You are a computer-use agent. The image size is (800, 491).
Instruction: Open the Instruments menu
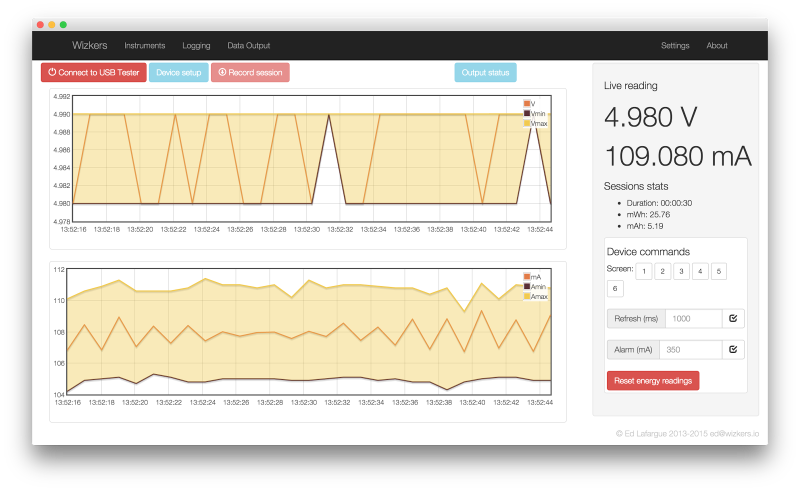(x=145, y=45)
